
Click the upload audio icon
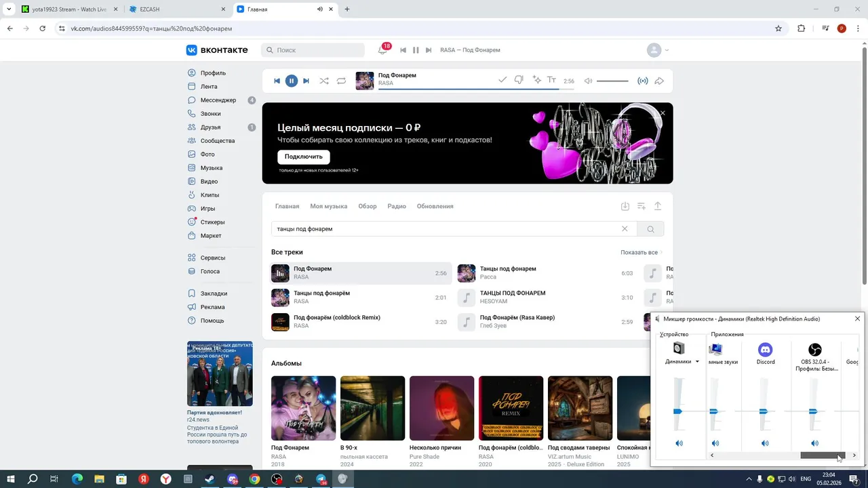(x=658, y=206)
